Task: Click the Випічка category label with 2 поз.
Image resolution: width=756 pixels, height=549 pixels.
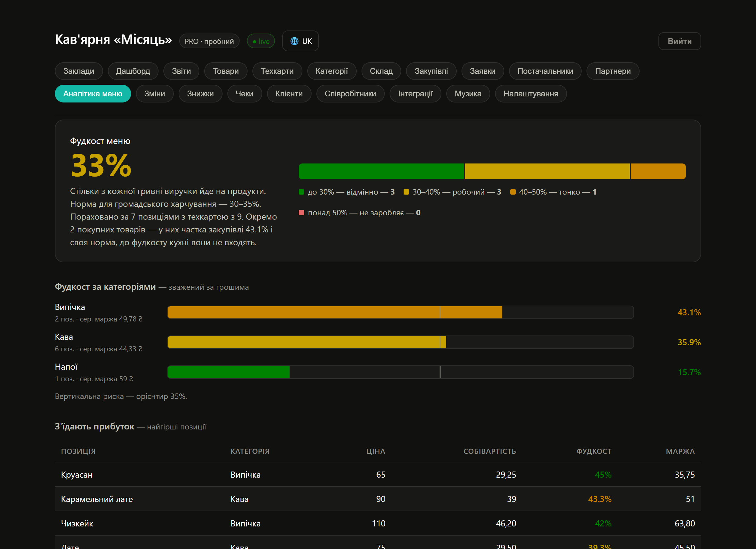Action: point(70,307)
